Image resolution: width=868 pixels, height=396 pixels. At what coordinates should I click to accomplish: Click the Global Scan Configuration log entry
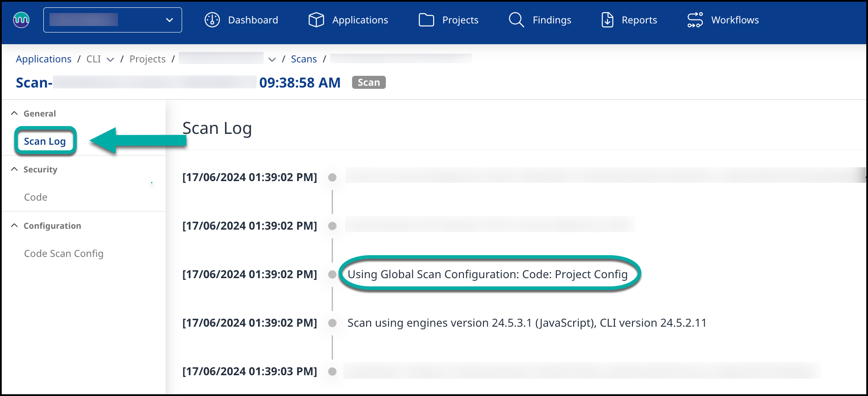coord(487,274)
